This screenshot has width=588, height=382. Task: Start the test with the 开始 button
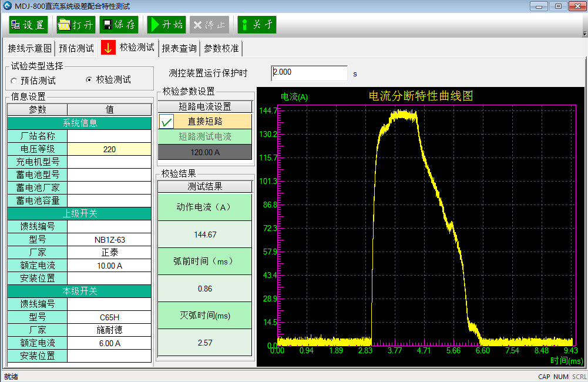pos(166,25)
